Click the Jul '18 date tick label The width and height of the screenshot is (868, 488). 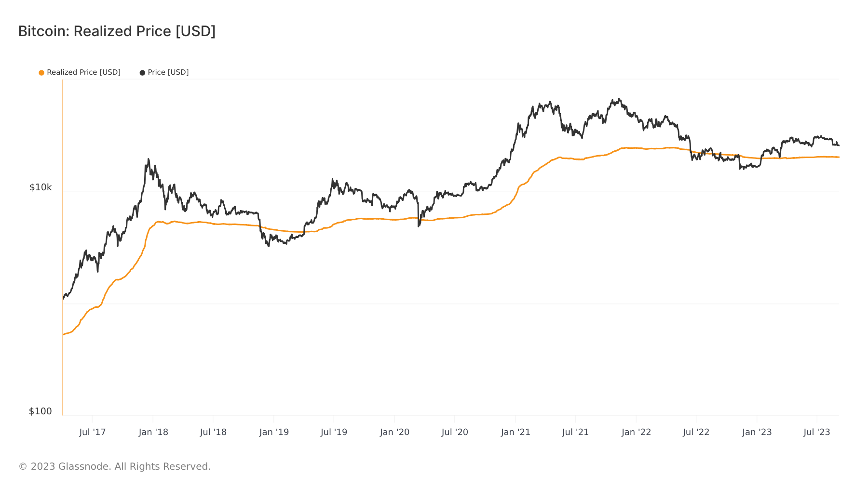(x=213, y=432)
